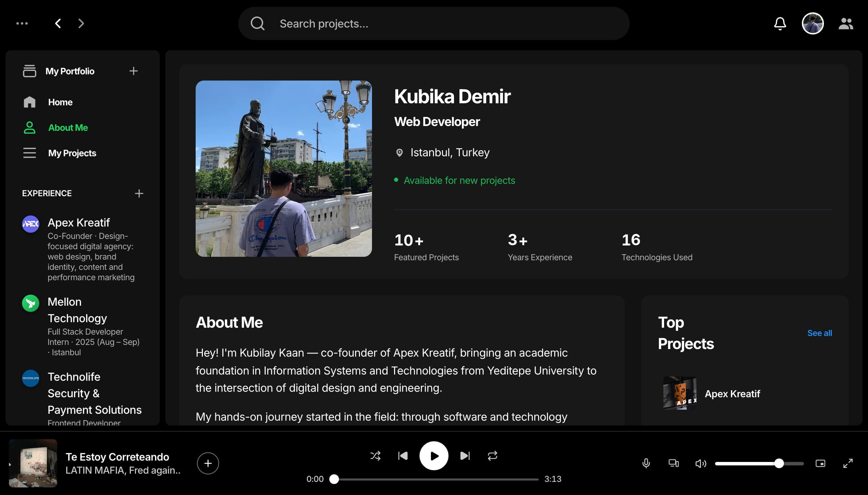The width and height of the screenshot is (868, 495).
Task: Open Home in sidebar
Action: (x=83, y=102)
